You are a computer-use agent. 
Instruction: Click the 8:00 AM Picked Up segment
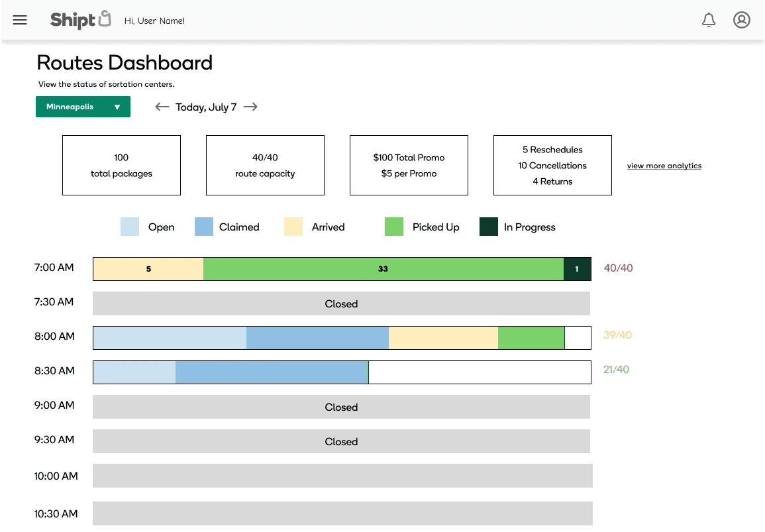pyautogui.click(x=531, y=338)
